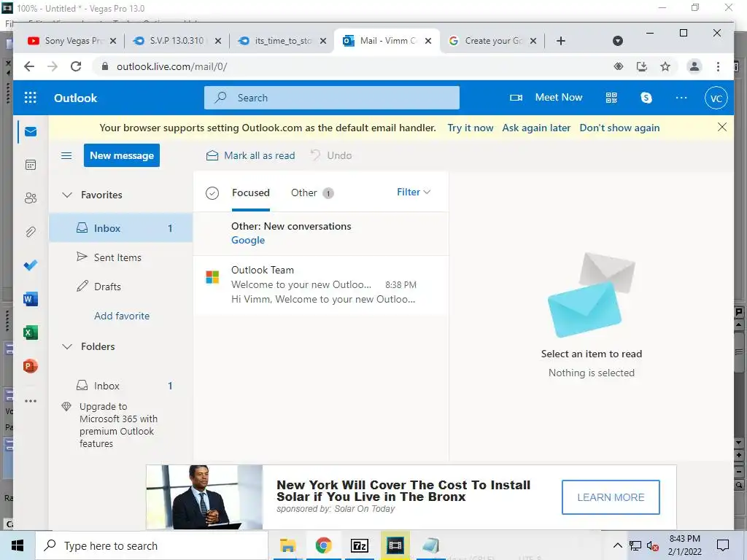747x560 pixels.
Task: Click the muted volume tray icon
Action: 652,545
